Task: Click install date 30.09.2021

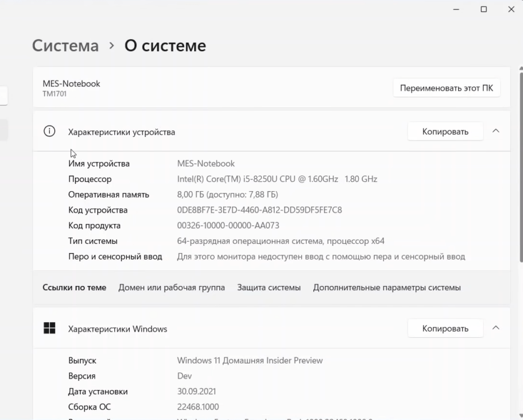Action: [197, 391]
